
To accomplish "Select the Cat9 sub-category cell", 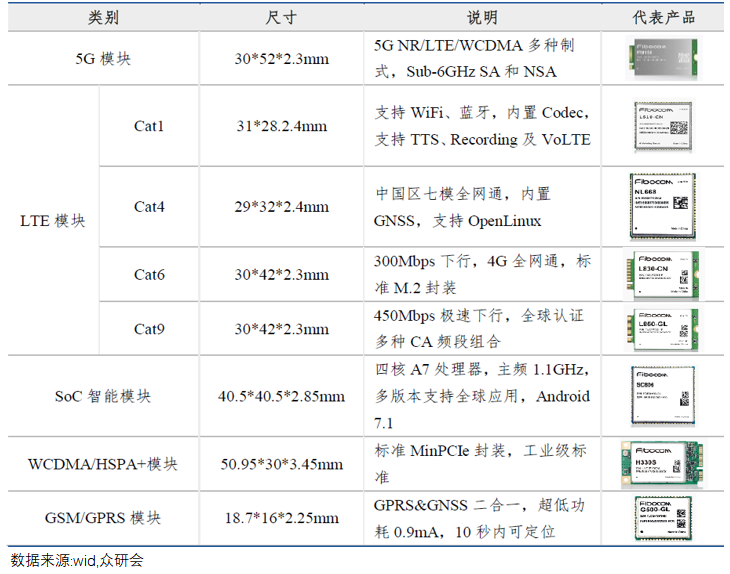I will 149,329.
